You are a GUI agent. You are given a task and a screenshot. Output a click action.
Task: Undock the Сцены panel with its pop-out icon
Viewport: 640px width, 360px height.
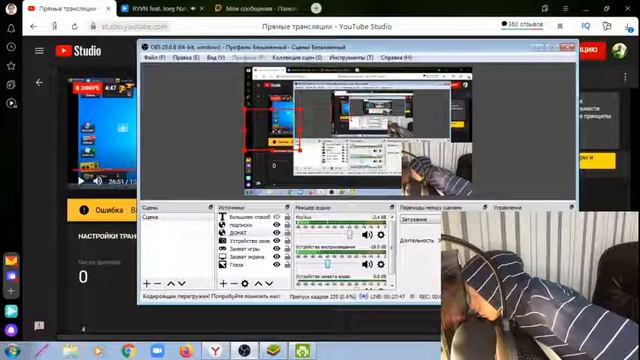tap(211, 207)
